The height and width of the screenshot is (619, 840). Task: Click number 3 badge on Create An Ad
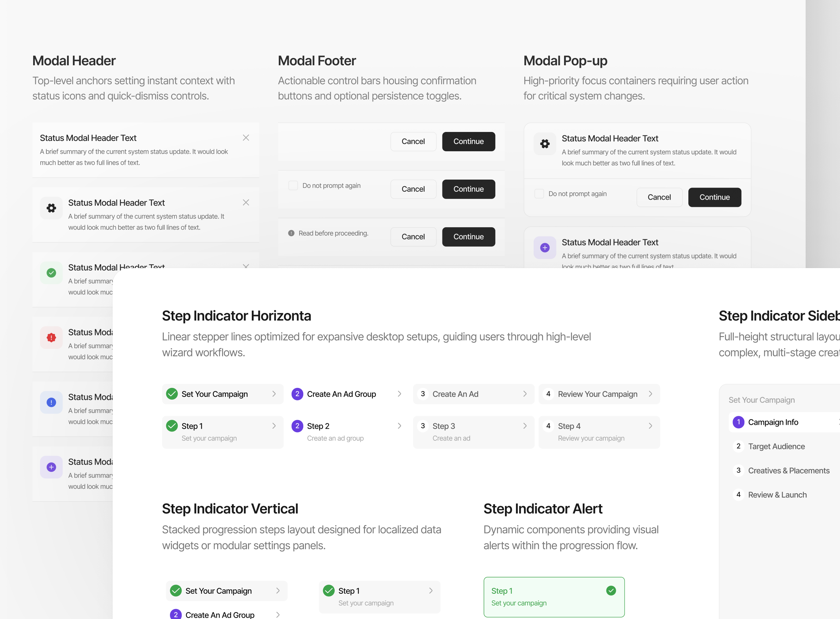(423, 394)
